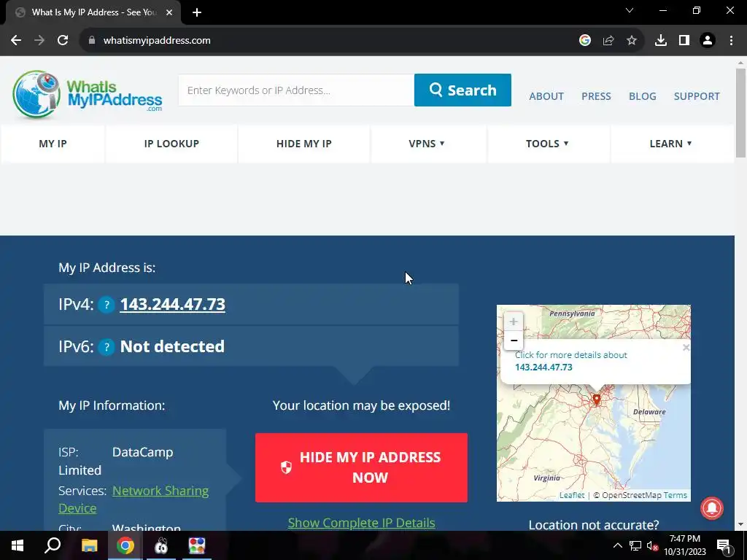The image size is (747, 560).
Task: Click the page vertical scrollbar thumb
Action: pos(740,112)
